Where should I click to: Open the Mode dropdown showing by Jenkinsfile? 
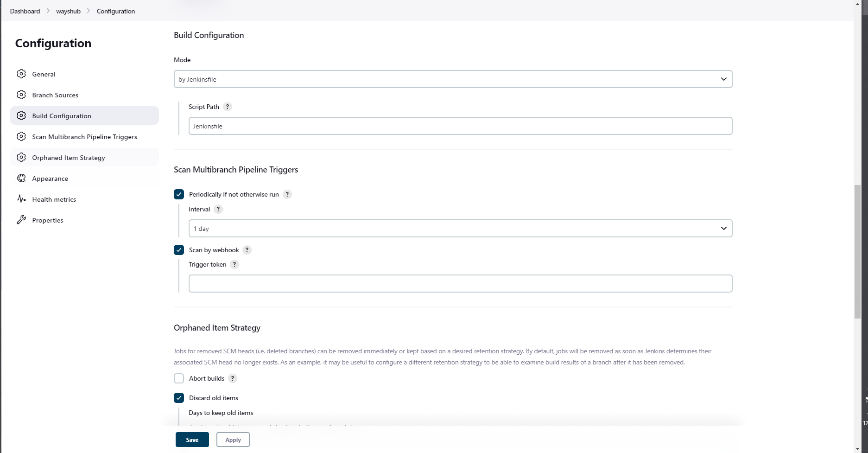tap(453, 79)
